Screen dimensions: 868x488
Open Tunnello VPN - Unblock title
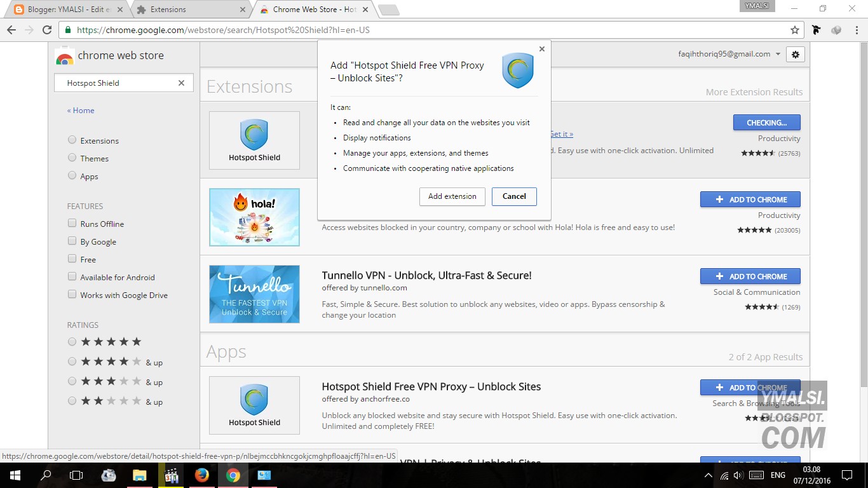426,275
